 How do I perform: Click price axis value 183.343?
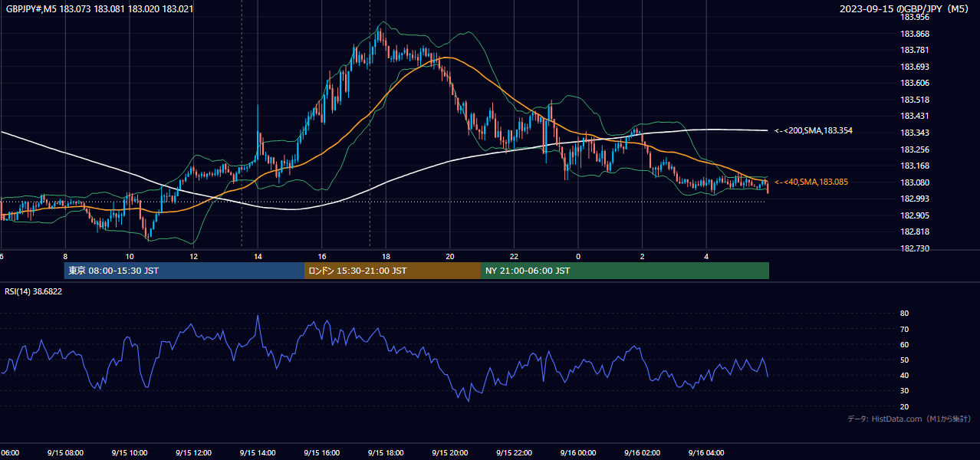pos(915,133)
